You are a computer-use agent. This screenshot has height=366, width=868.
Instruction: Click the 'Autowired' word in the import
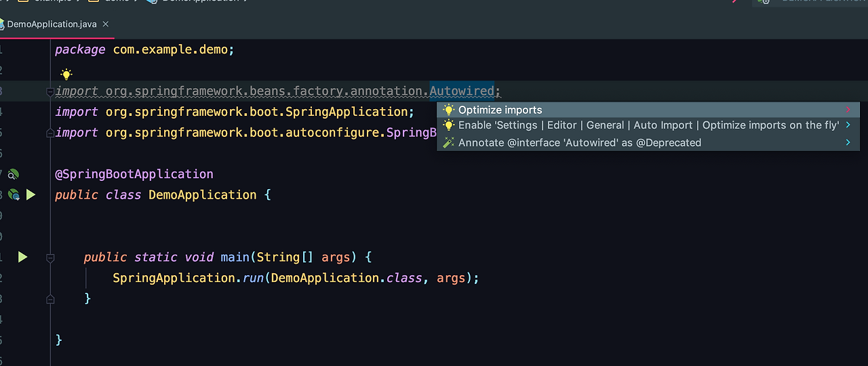(462, 91)
